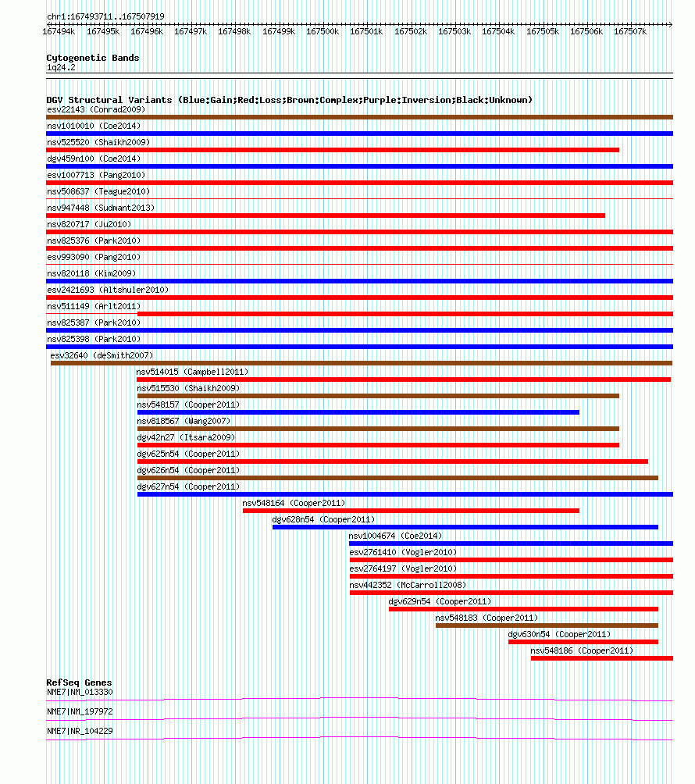This screenshot has height=784, width=695.
Task: Click the brown bar under esv32640 (deSmith2007)
Action: tap(362, 364)
